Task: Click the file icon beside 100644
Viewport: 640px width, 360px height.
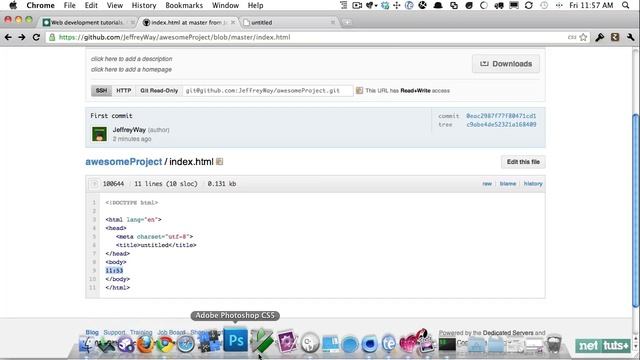Action: [94, 184]
